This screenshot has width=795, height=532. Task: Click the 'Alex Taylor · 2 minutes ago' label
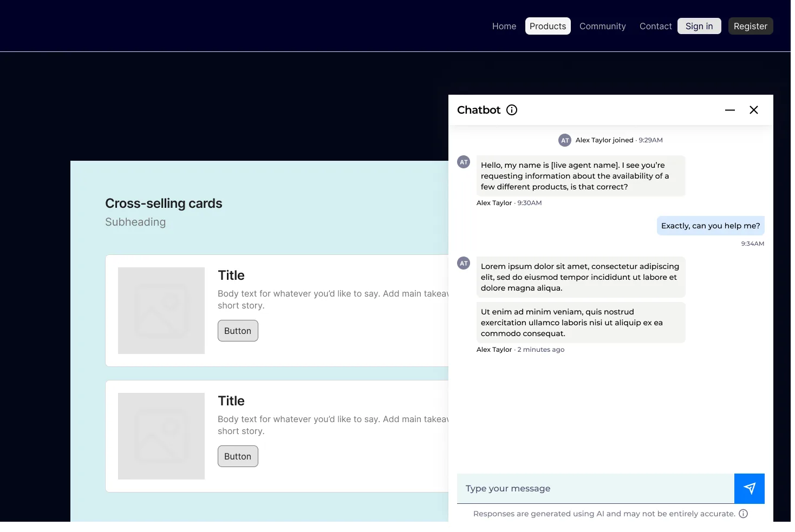[x=520, y=350]
